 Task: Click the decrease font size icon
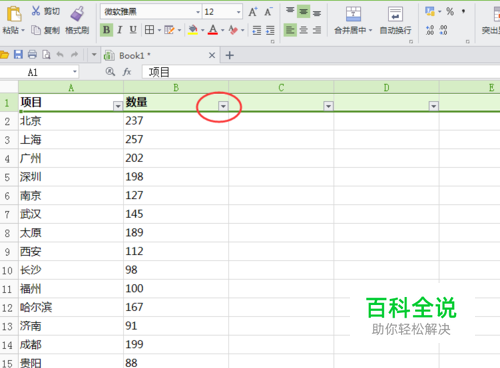coord(268,12)
